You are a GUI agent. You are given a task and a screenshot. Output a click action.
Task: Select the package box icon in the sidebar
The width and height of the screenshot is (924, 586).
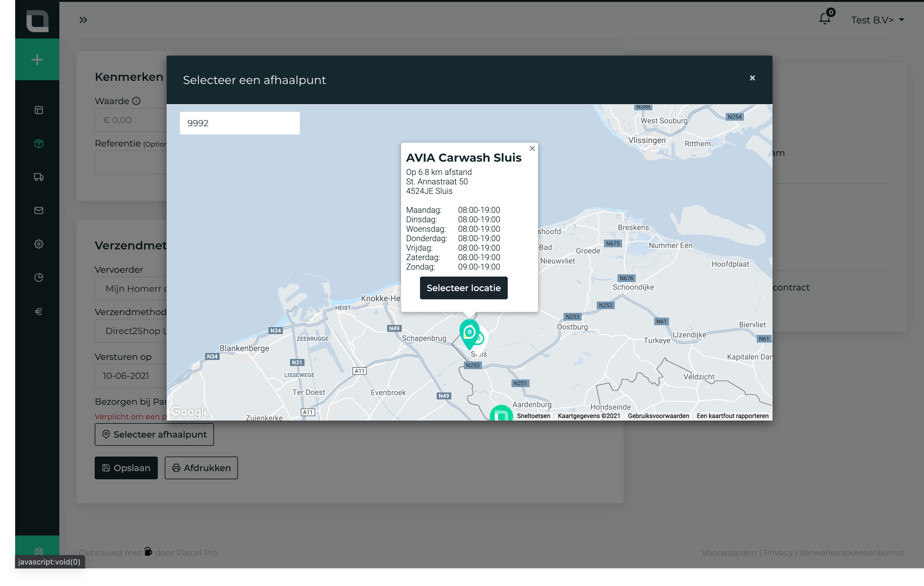[39, 144]
